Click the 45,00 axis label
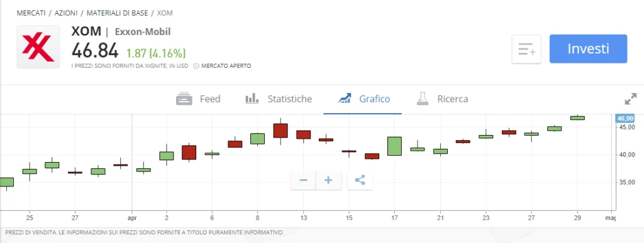Image resolution: width=644 pixels, height=243 pixels. [x=626, y=127]
